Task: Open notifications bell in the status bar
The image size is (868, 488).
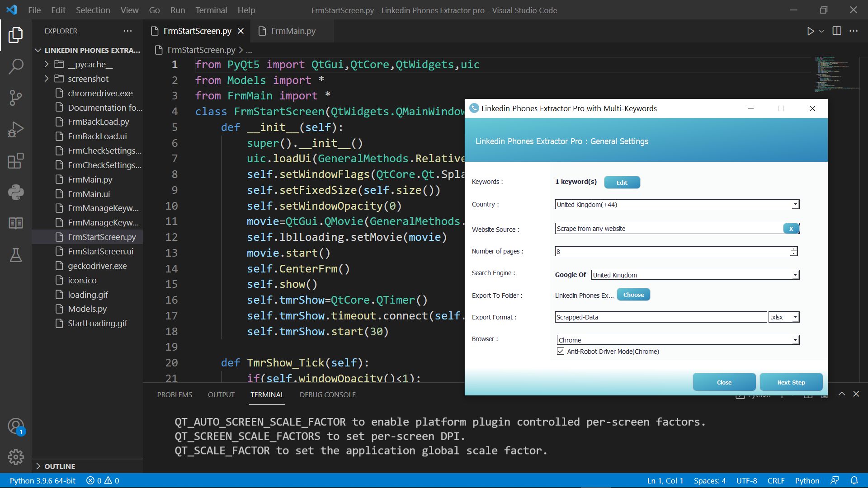Action: [854, 481]
